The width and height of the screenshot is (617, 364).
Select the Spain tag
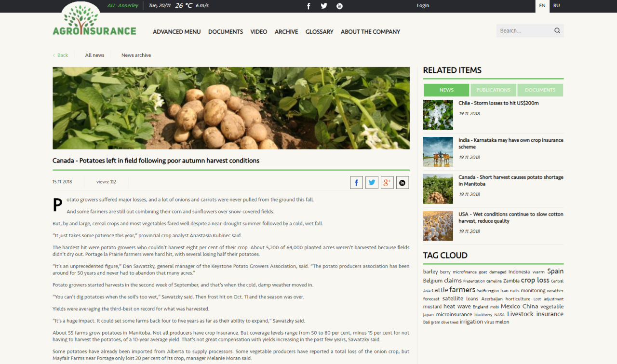coord(555,271)
